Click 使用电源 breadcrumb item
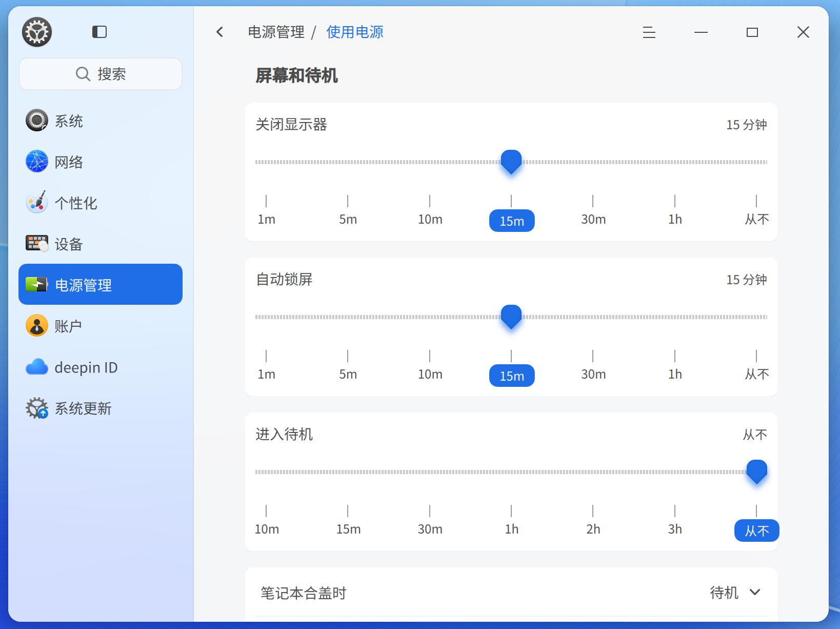Image resolution: width=840 pixels, height=629 pixels. tap(355, 32)
